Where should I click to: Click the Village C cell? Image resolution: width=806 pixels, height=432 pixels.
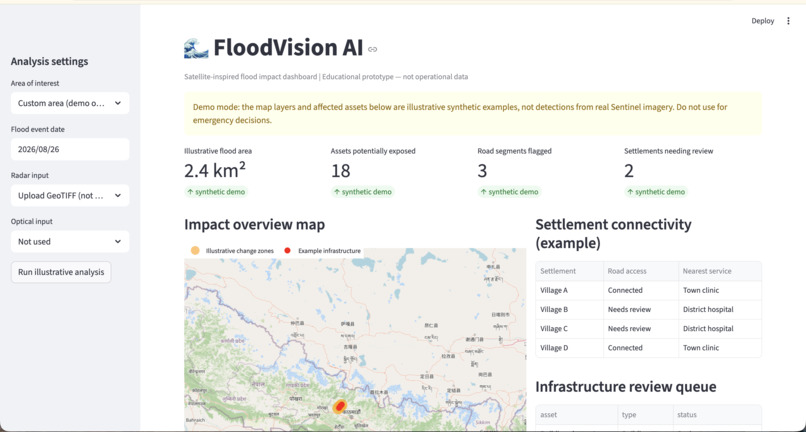tap(569, 328)
